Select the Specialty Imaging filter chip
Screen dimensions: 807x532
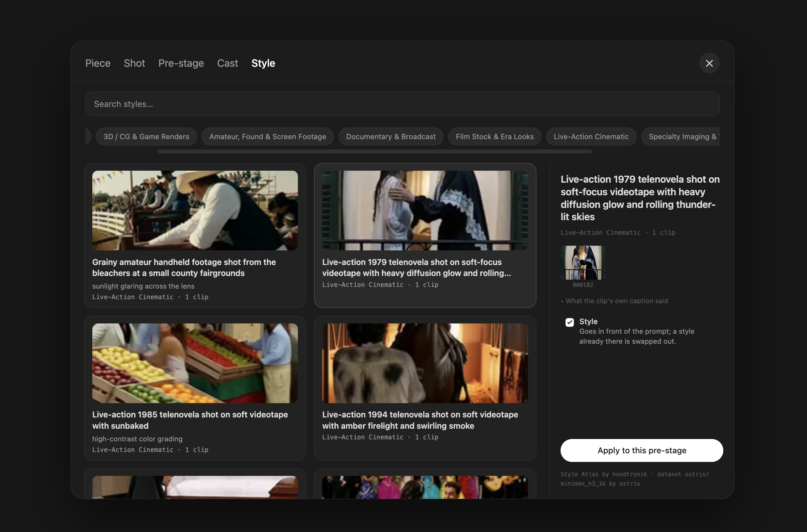(680, 136)
